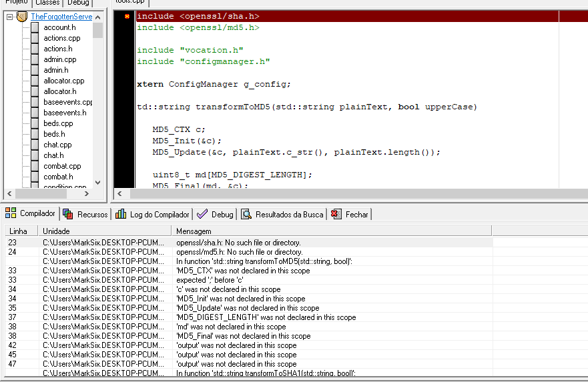Select the 'MD5_DIGEST_LENGTH' not declared error
The height and width of the screenshot is (382, 588).
point(249,317)
